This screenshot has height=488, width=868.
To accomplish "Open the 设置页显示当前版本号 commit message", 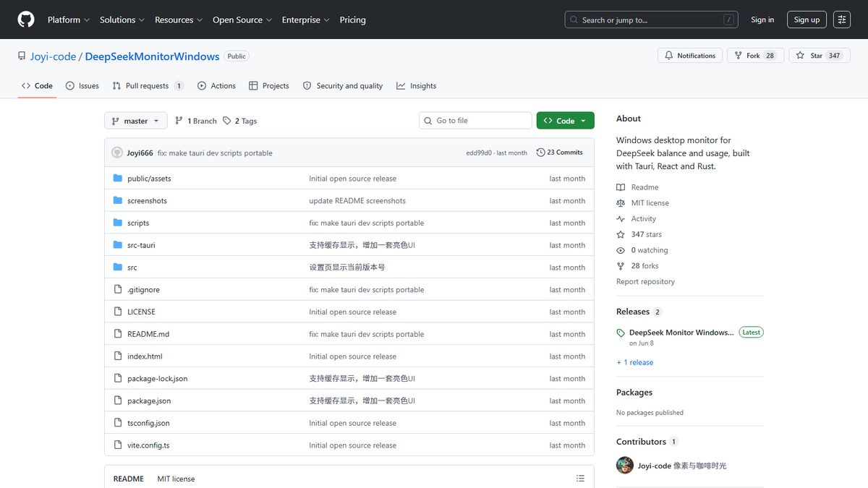I will tap(347, 267).
